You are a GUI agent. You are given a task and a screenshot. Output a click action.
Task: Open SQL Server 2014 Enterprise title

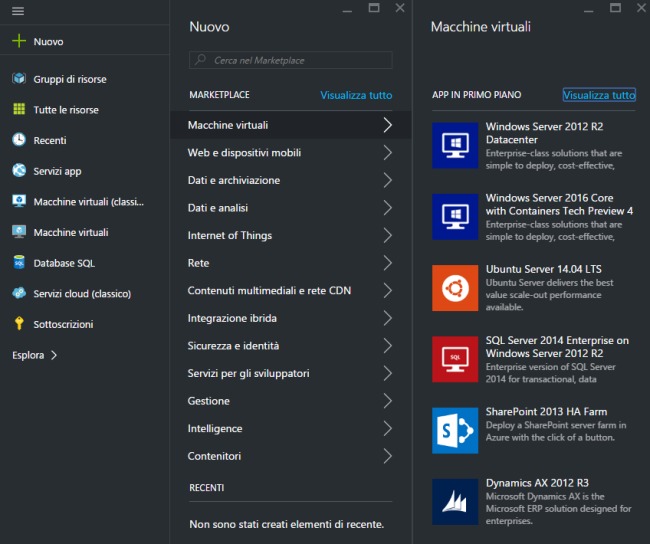click(x=557, y=347)
